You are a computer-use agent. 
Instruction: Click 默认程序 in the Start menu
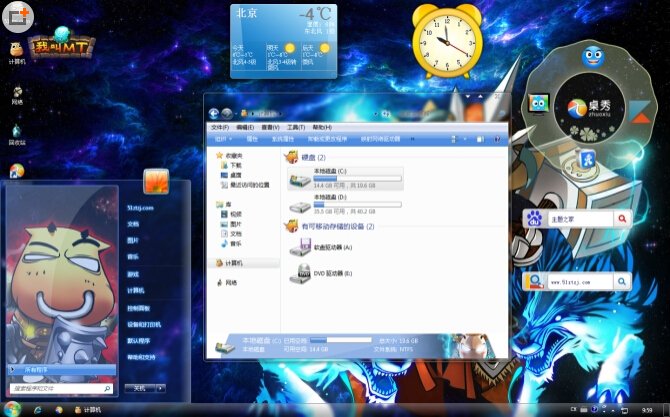pos(138,341)
